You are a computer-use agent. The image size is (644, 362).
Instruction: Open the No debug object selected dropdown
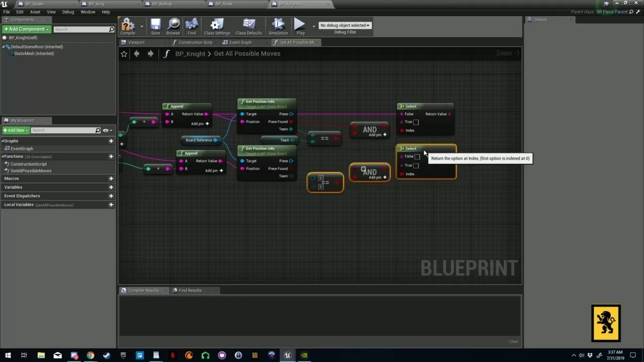point(345,25)
